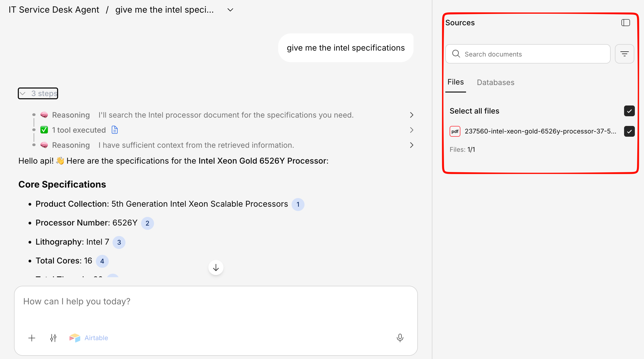Screen dimensions: 644x359
Task: Expand the first Reasoning step chevron
Action: [411, 115]
